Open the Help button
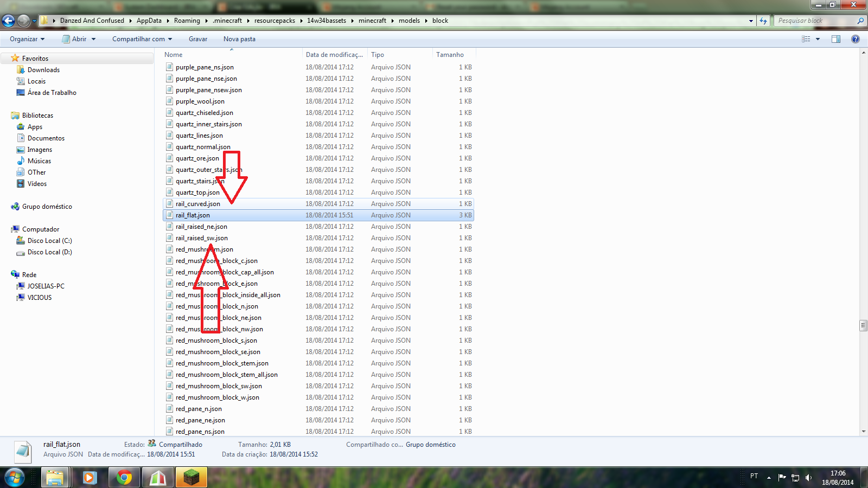This screenshot has height=488, width=868. 856,39
